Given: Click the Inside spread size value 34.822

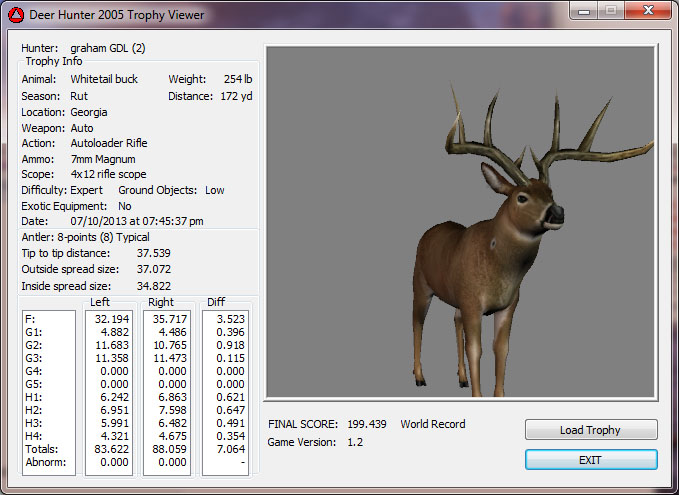Looking at the screenshot, I should point(153,287).
